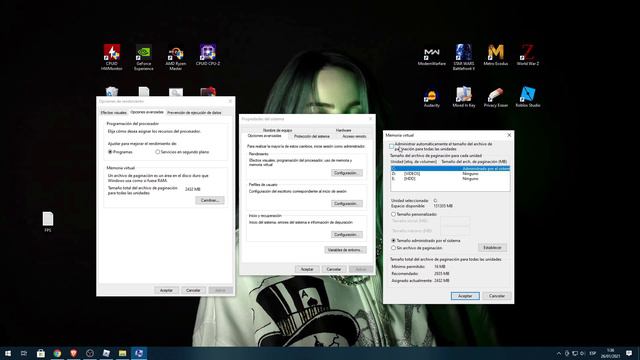Enable 'Administrar automáticamente el tamaño del archivo' checkbox
Viewport: 640px width, 360px height.
[x=391, y=146]
